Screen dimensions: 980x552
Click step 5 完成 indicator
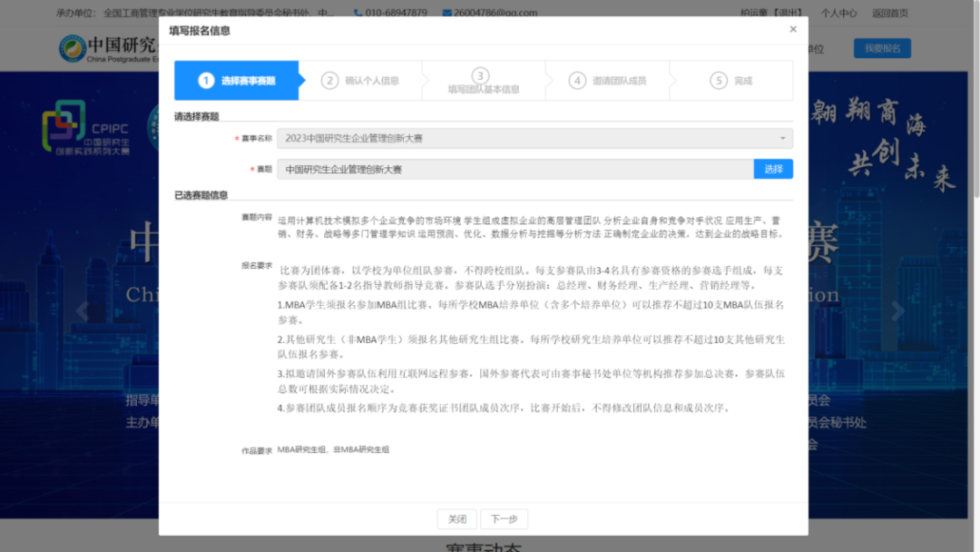coord(732,81)
